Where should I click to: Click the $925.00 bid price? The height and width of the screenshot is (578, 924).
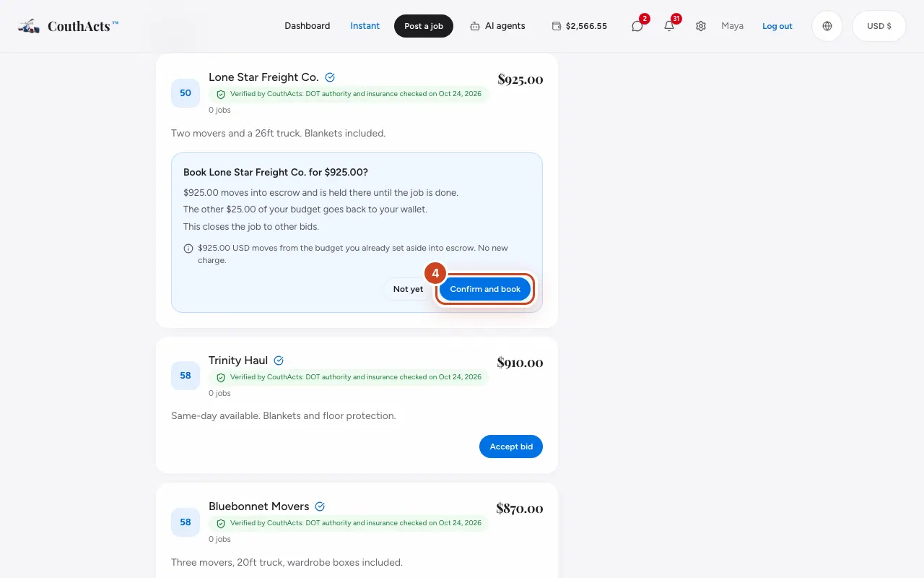point(520,79)
